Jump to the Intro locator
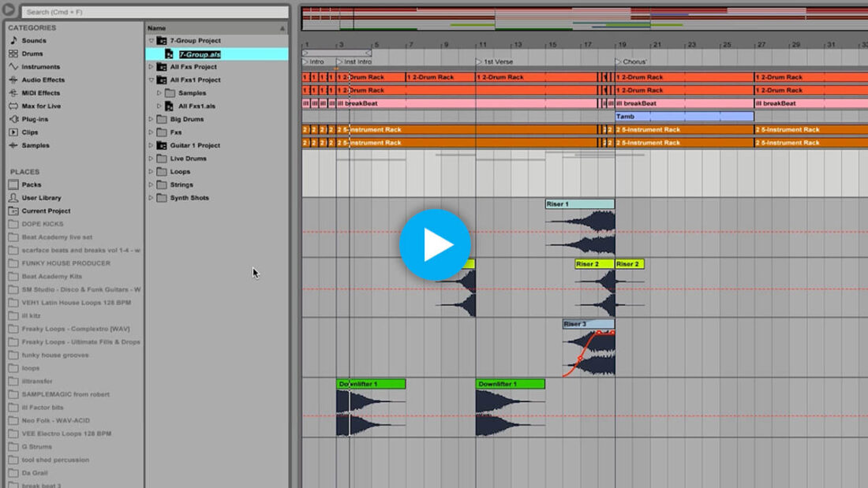The image size is (868, 488). click(313, 62)
